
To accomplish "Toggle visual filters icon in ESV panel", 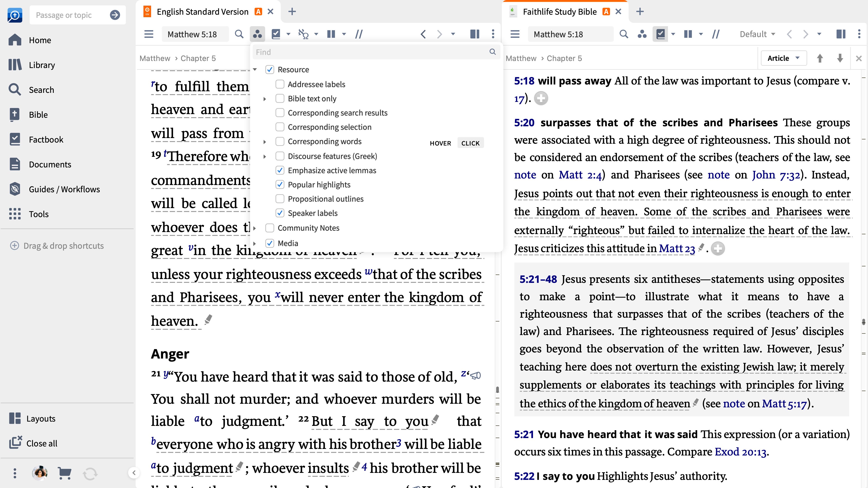I will (x=257, y=34).
